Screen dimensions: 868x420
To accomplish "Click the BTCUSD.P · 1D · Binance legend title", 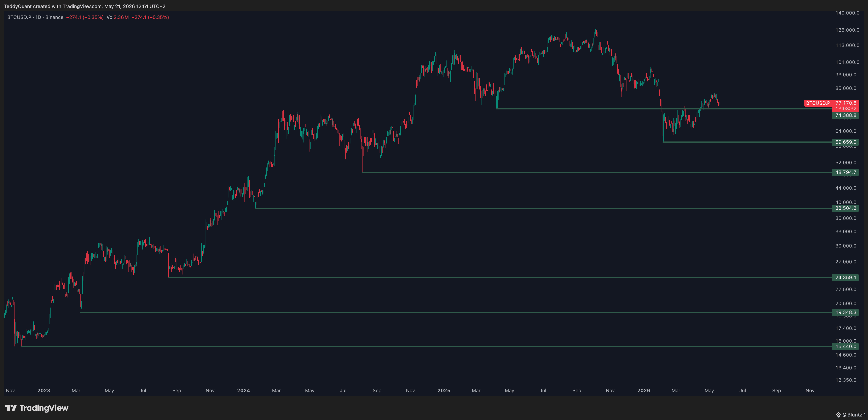I will [x=35, y=17].
